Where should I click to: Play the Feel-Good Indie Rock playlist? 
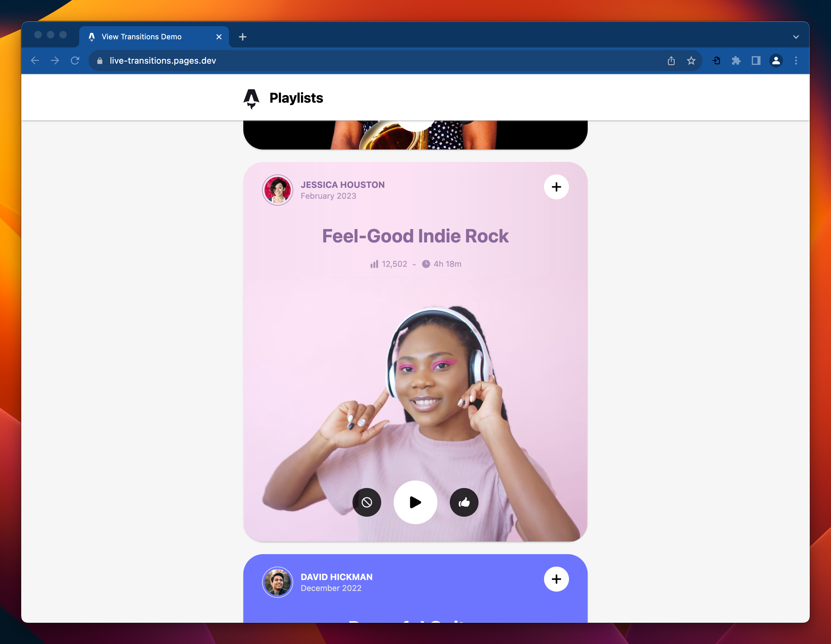pyautogui.click(x=415, y=502)
